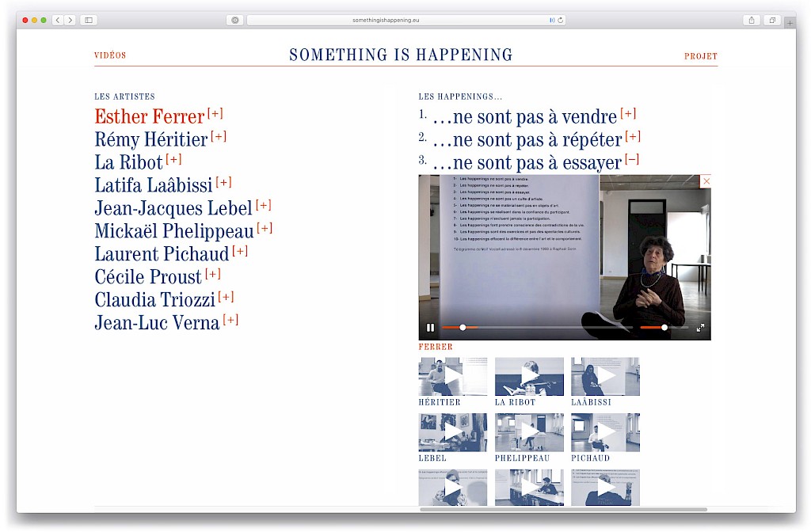Reload the page from the address bar
The width and height of the screenshot is (811, 532).
561,20
